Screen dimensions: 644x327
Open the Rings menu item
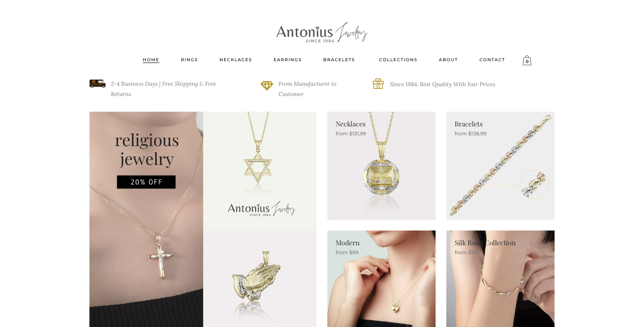189,60
